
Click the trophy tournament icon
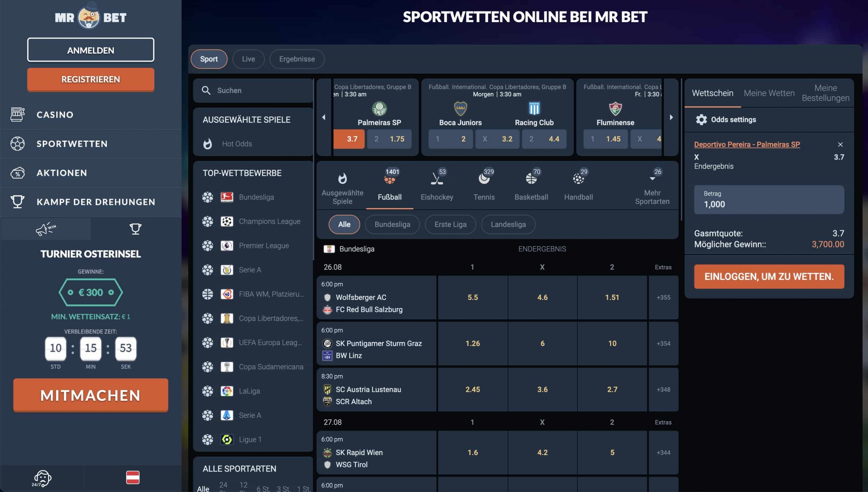pyautogui.click(x=136, y=229)
